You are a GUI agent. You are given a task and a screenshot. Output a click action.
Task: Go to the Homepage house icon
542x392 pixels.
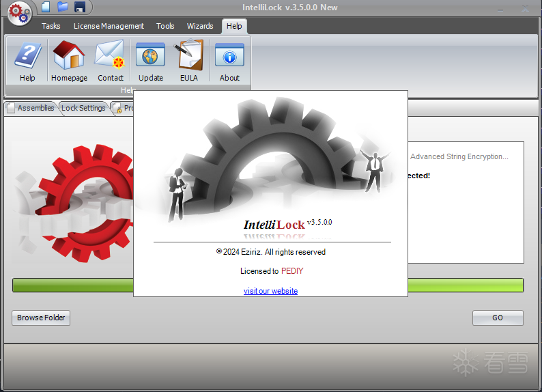tap(69, 61)
